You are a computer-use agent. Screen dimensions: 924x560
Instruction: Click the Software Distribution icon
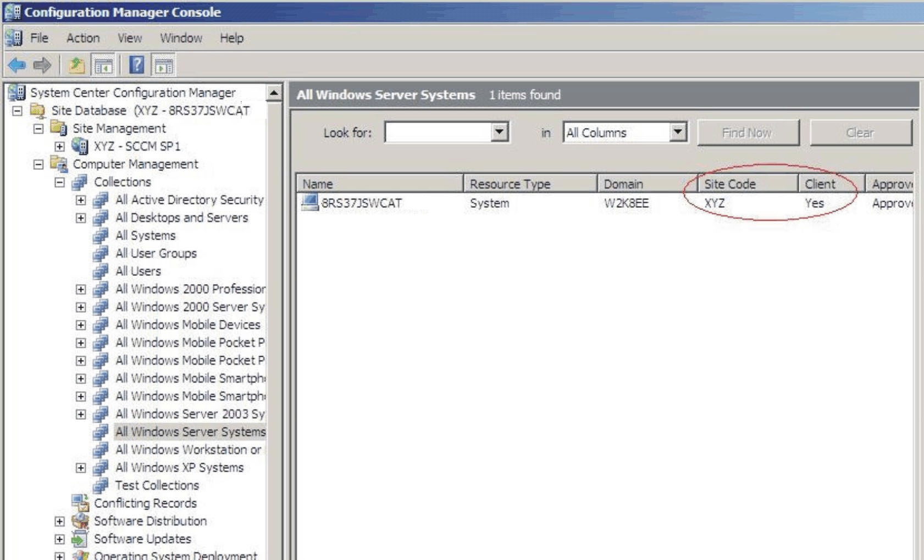(80, 520)
